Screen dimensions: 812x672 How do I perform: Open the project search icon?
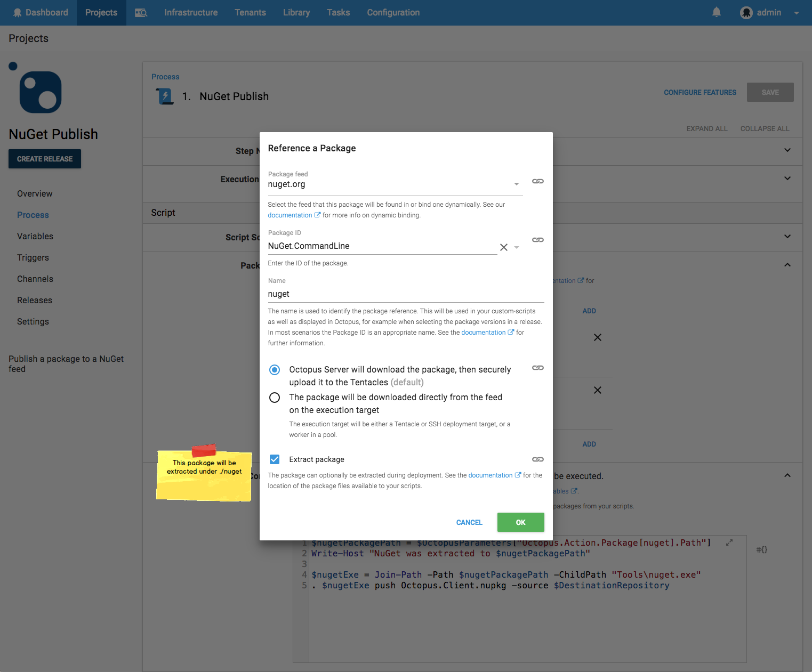coord(140,12)
